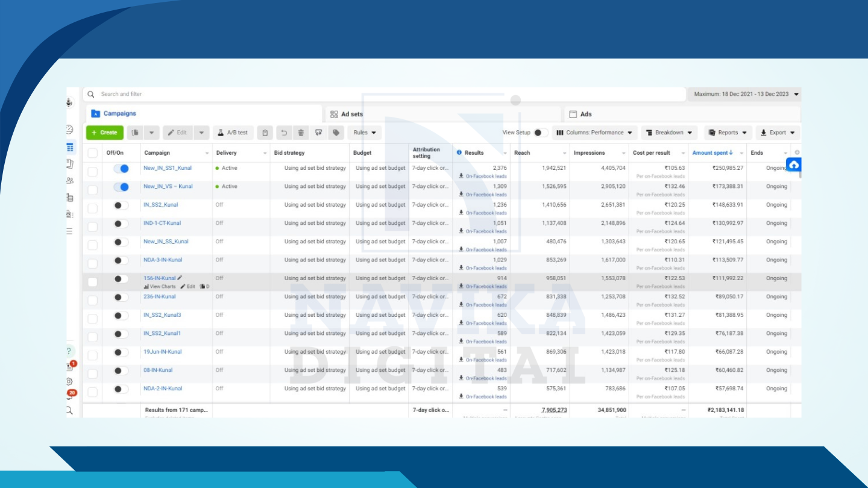Click the Results column info icon
Image resolution: width=868 pixels, height=488 pixels.
click(459, 153)
